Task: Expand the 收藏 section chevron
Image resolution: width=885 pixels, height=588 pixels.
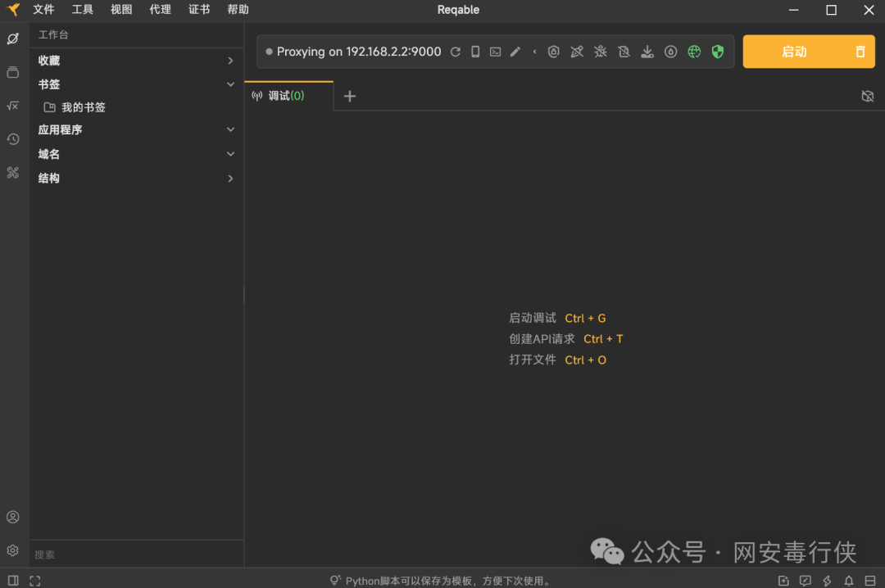Action: (x=230, y=61)
